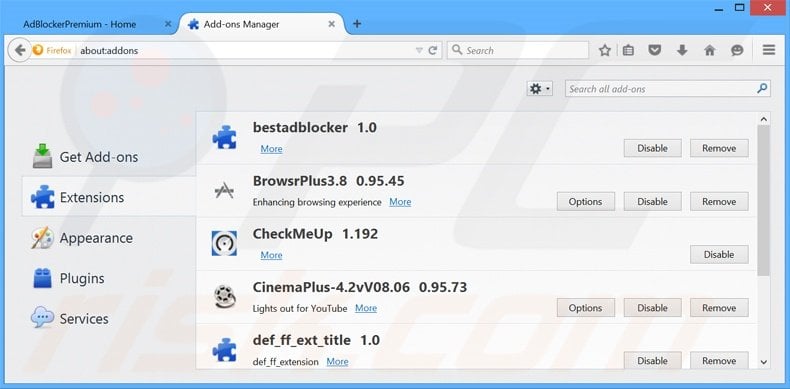This screenshot has height=389, width=790.
Task: Select the def_ff_ext_title 1.0 title
Action: pos(316,341)
